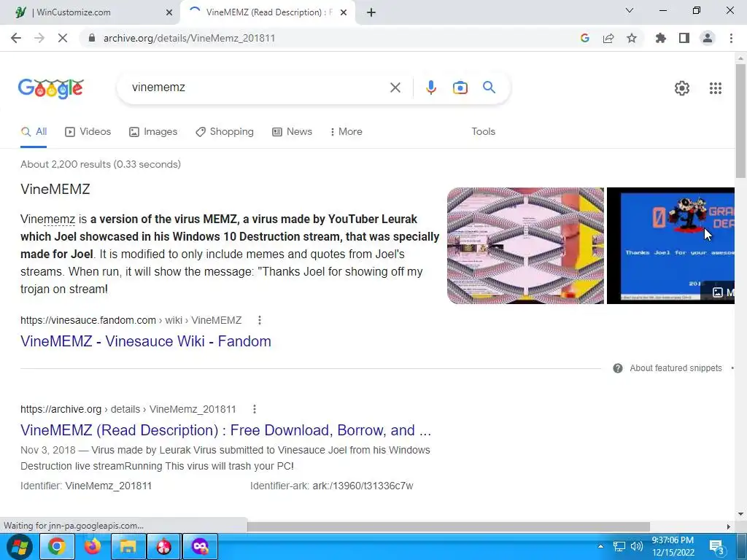Click the VineMEMZ snippet heading
This screenshot has height=560, width=747.
pos(55,190)
